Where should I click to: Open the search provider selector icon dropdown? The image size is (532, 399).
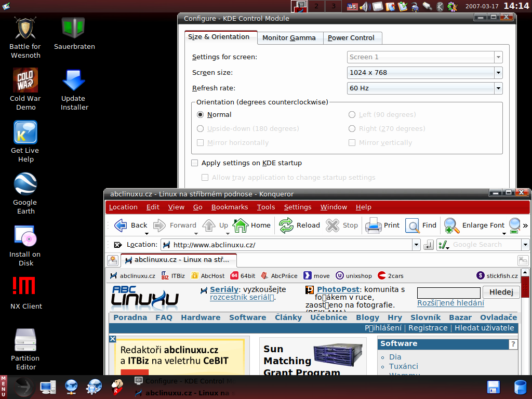click(x=444, y=245)
